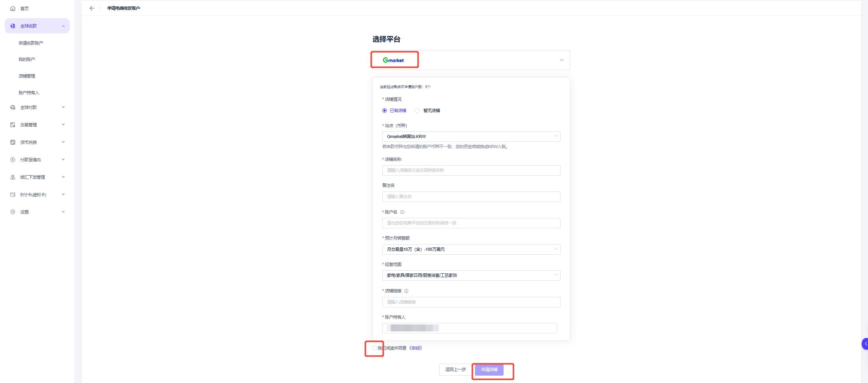The width and height of the screenshot is (868, 383).
Task: Click the 申请店铺 submit button
Action: click(489, 370)
